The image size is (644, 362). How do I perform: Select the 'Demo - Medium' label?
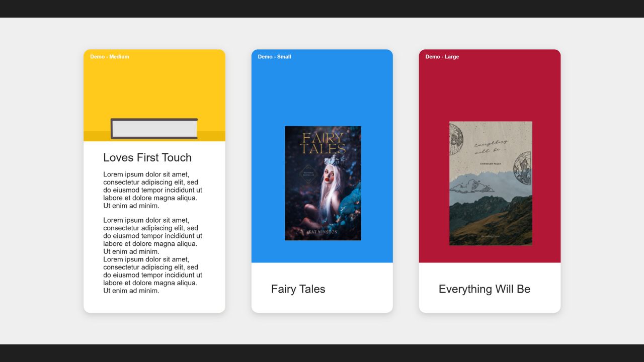coord(110,57)
